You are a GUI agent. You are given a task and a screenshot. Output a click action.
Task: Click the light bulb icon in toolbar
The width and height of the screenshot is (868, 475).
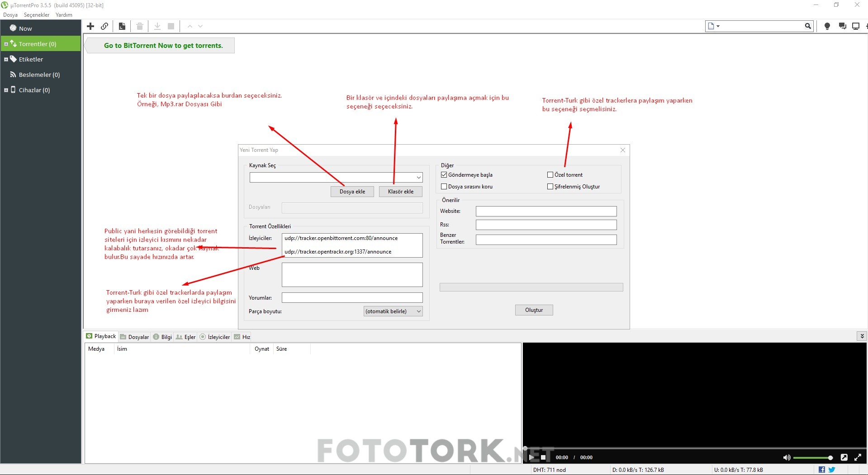(827, 26)
